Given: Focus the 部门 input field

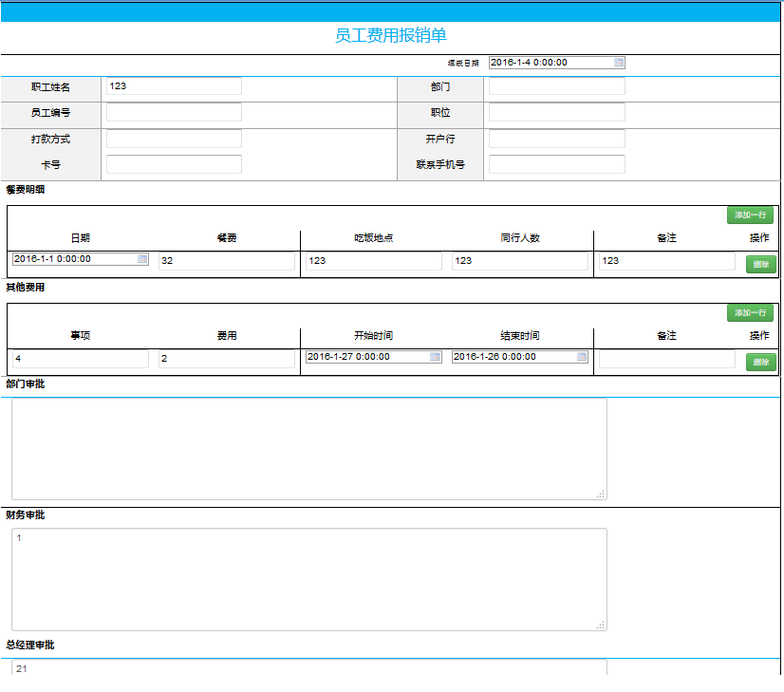Looking at the screenshot, I should click(x=556, y=86).
